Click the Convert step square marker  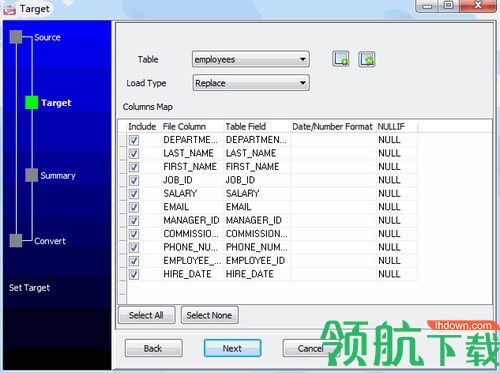(16, 240)
